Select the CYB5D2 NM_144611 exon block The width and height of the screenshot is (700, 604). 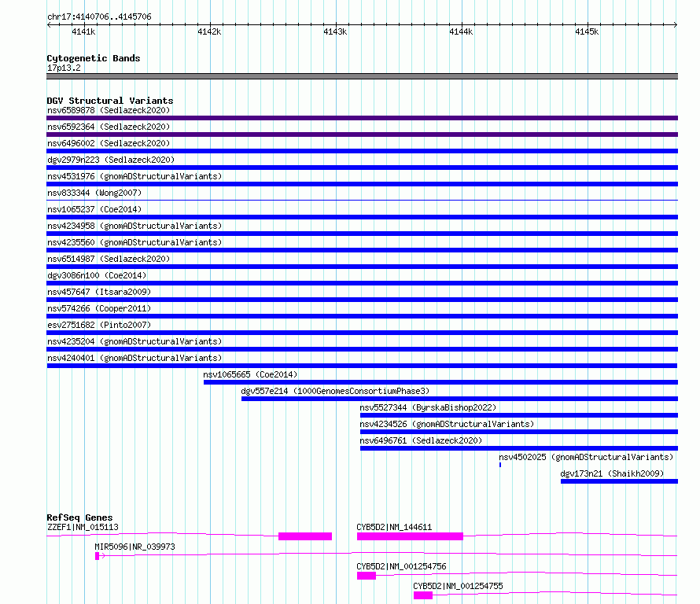(x=410, y=536)
